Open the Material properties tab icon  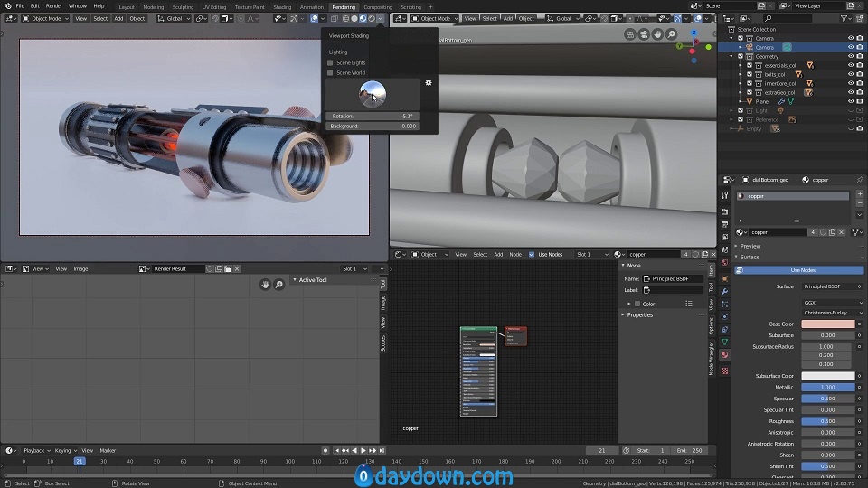click(x=724, y=354)
